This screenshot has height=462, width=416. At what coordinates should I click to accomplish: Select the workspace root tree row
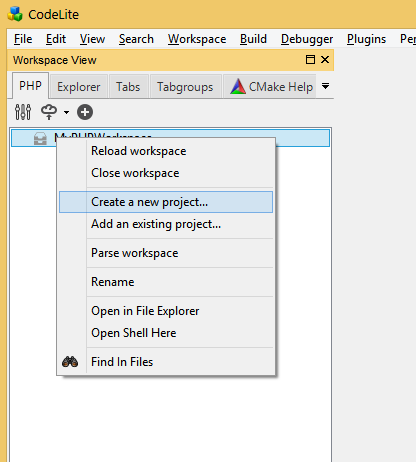pos(170,138)
